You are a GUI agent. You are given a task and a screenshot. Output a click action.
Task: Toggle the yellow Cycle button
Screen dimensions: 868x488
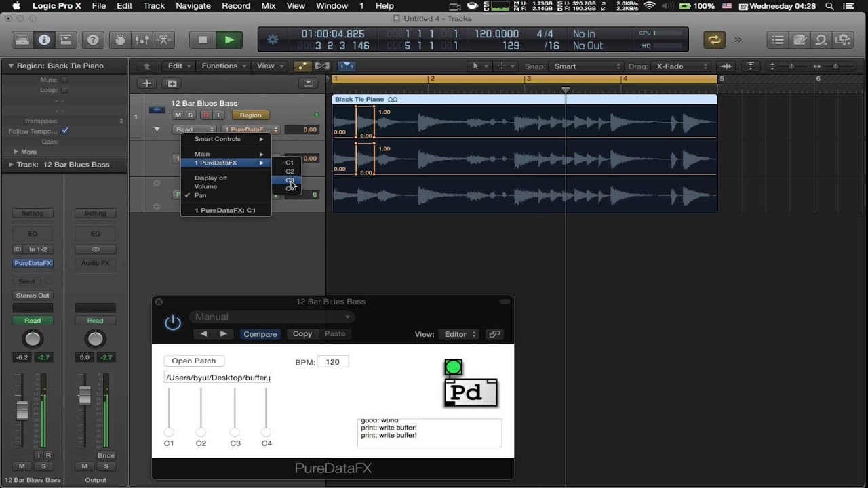point(714,39)
